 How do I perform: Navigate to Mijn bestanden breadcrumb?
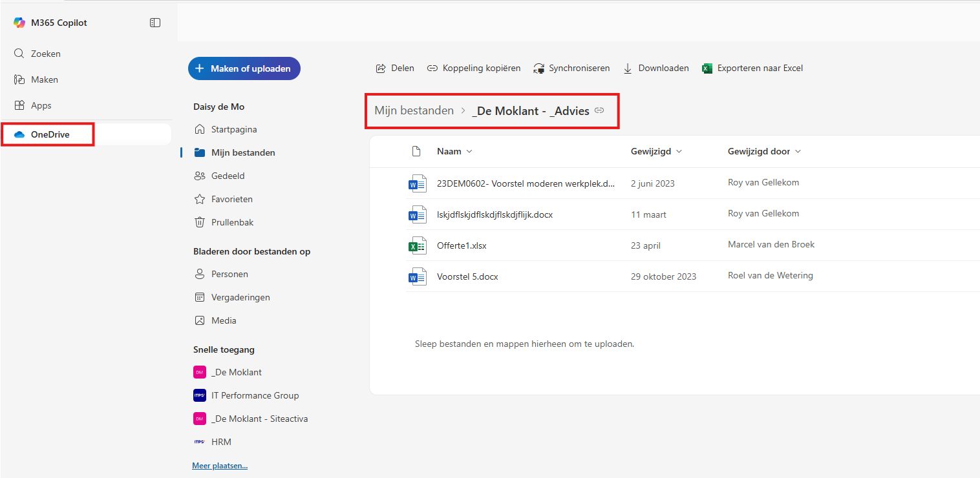click(x=414, y=110)
